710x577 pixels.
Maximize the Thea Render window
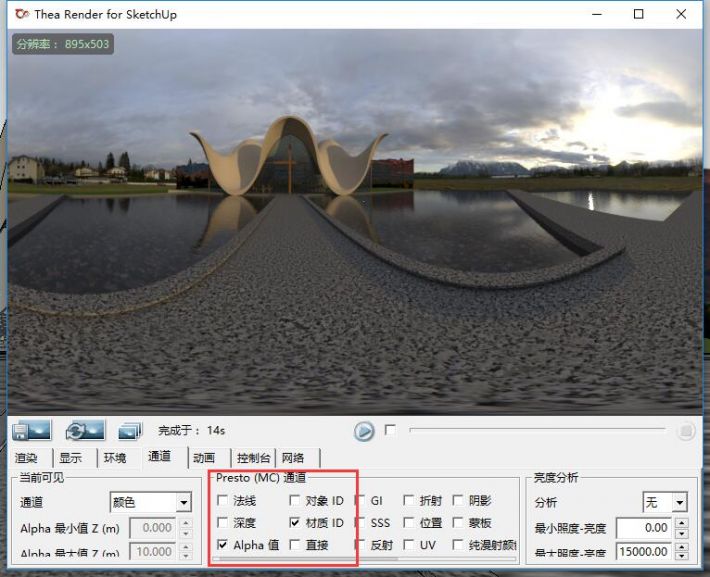[x=638, y=14]
